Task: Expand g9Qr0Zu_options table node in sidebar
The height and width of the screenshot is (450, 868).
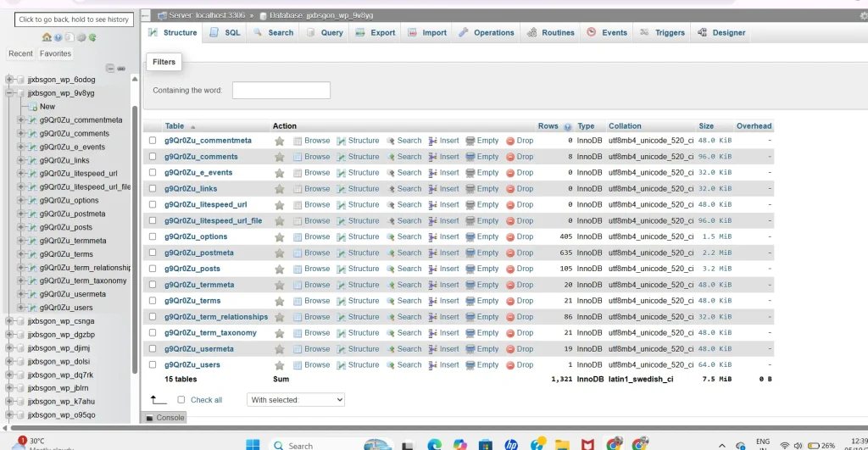Action: tap(20, 200)
